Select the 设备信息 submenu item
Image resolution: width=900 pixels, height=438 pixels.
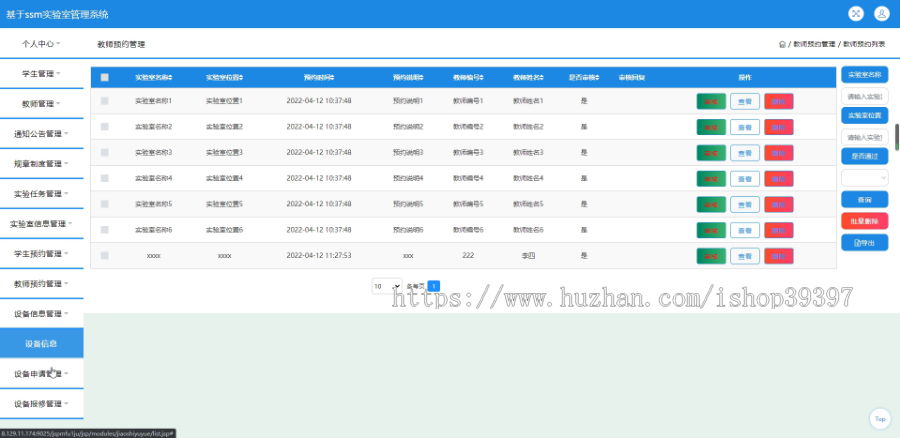(41, 343)
